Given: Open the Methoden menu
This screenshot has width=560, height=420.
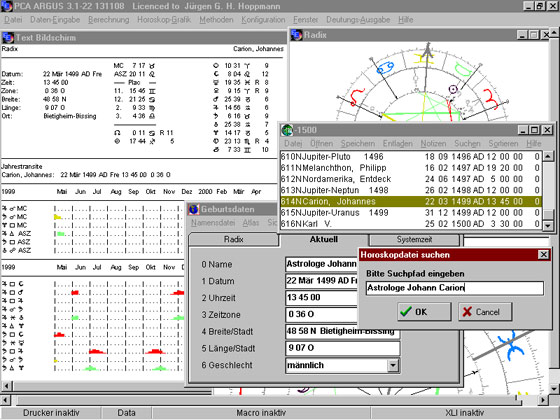Looking at the screenshot, I should pos(216,20).
